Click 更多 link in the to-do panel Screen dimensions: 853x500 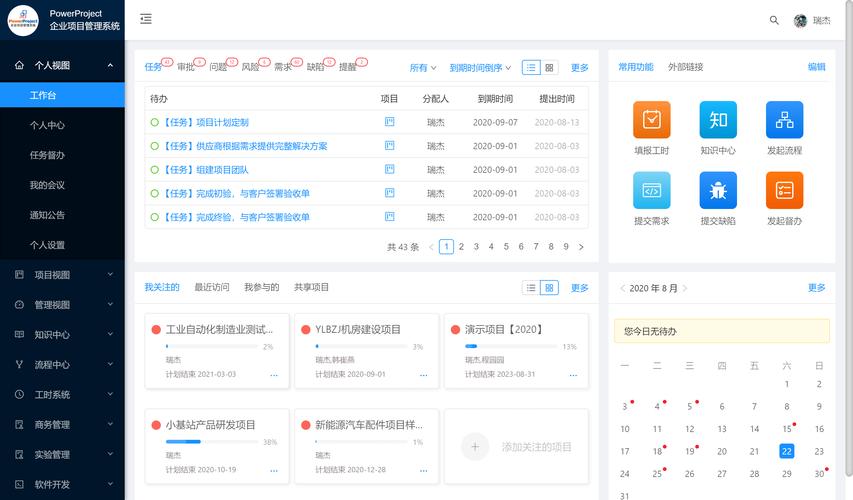[579, 67]
